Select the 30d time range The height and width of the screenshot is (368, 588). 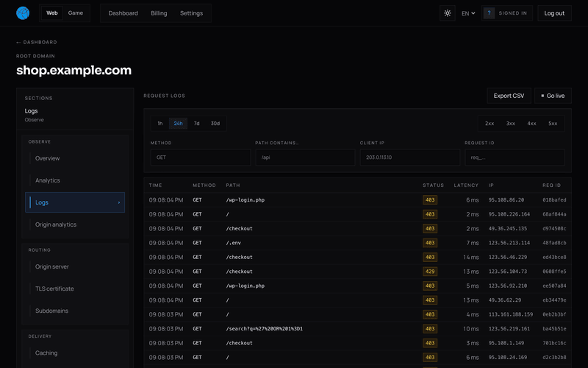pos(215,123)
